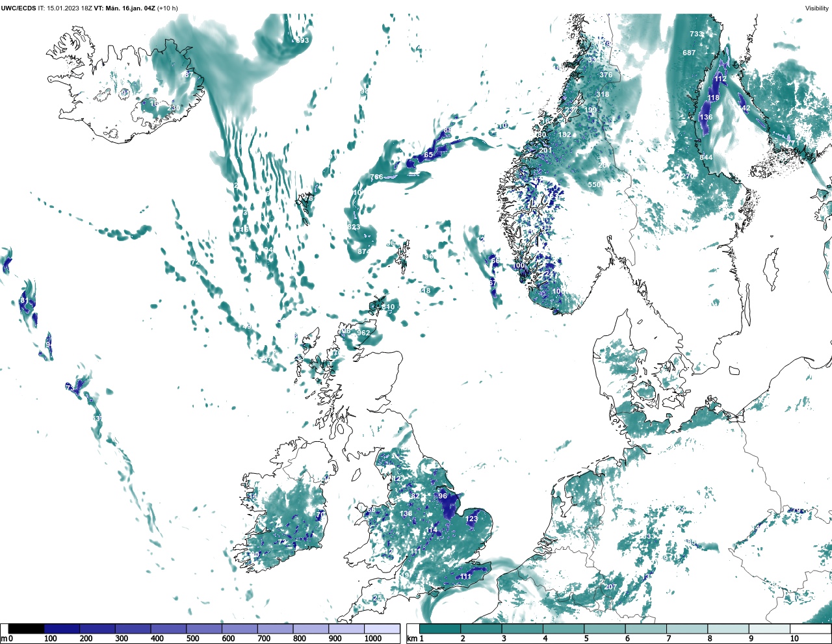Click the 'UWC/ECDS' header text
The width and height of the screenshot is (832, 644).
(18, 8)
